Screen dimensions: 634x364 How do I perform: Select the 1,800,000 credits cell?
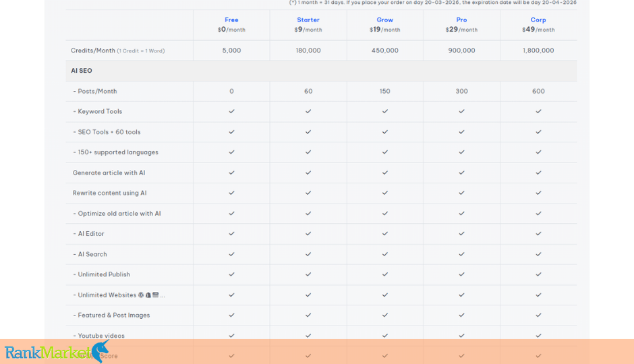click(x=538, y=51)
